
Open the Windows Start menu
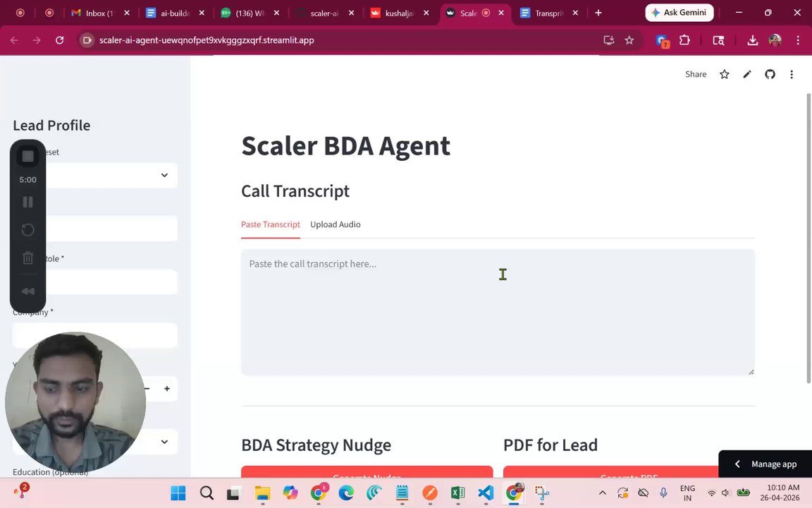point(178,492)
